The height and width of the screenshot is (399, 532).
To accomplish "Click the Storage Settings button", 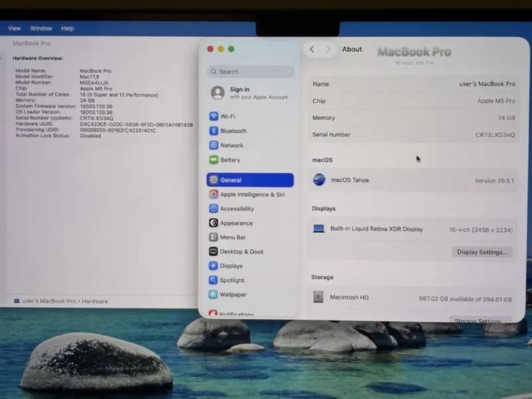I will pyautogui.click(x=479, y=320).
